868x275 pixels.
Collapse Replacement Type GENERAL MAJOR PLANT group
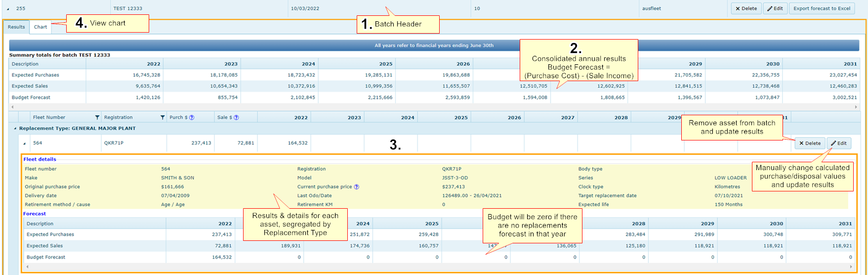(15, 129)
